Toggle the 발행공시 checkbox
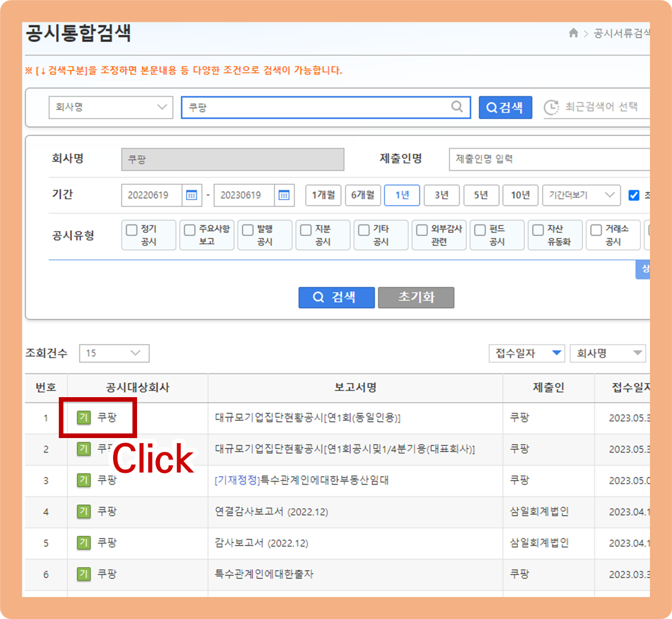Viewport: 672px width, 619px height. coord(248,230)
